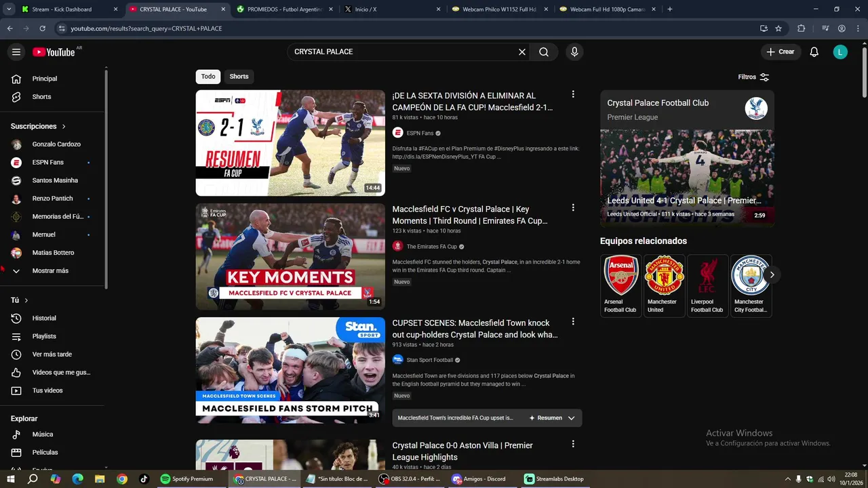The height and width of the screenshot is (488, 868).
Task: Select the Todo filter chip
Action: [x=208, y=77]
